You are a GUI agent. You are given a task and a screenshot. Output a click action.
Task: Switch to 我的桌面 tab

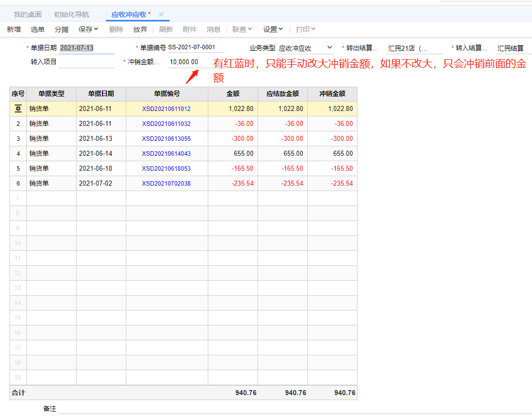click(x=28, y=14)
